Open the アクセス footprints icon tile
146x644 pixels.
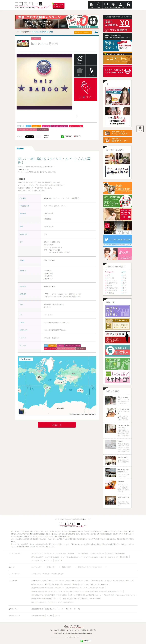tap(91, 72)
